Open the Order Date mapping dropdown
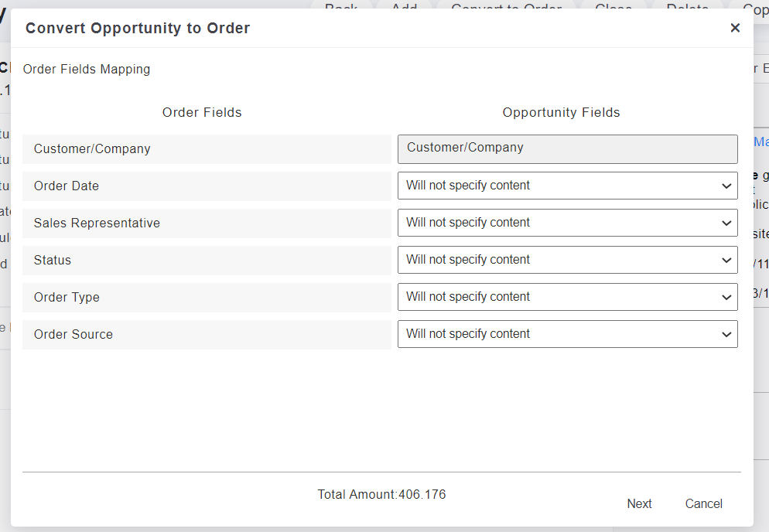The width and height of the screenshot is (769, 532). point(567,186)
